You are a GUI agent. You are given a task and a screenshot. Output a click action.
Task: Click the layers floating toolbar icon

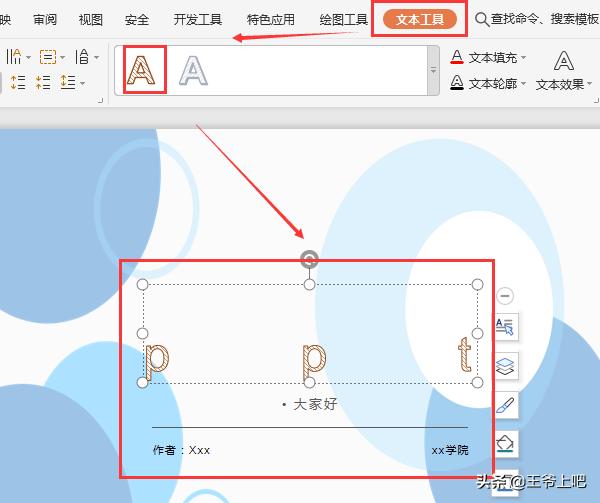point(505,366)
